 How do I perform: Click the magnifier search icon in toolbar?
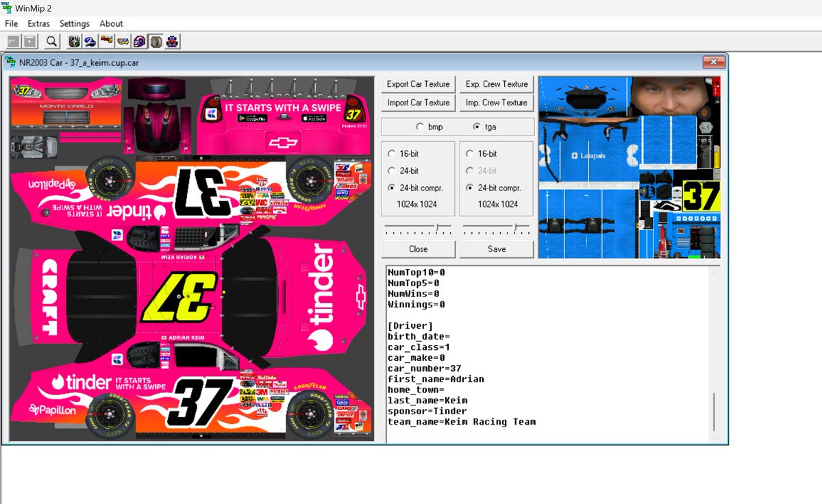(x=52, y=42)
